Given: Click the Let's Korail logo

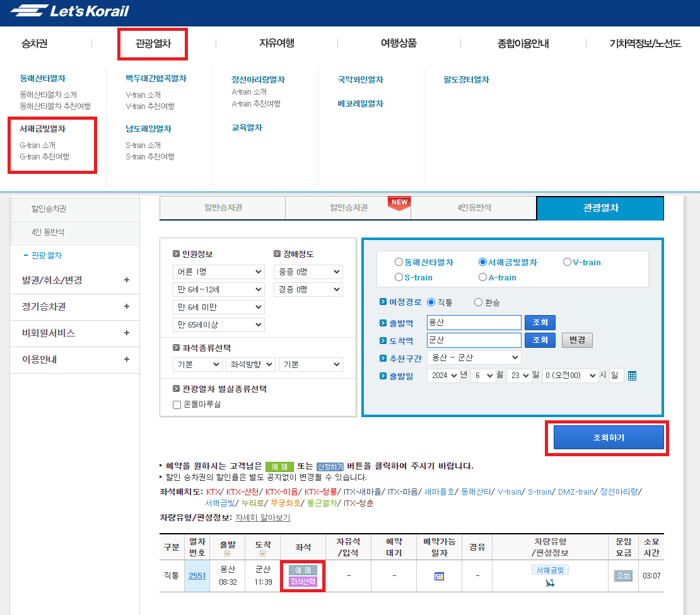Looking at the screenshot, I should pos(69,11).
